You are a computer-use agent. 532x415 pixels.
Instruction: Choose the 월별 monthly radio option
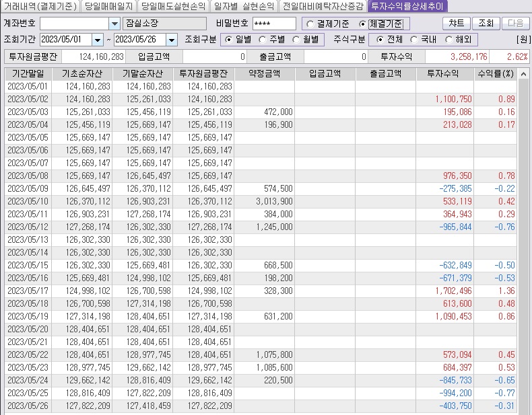(296, 40)
